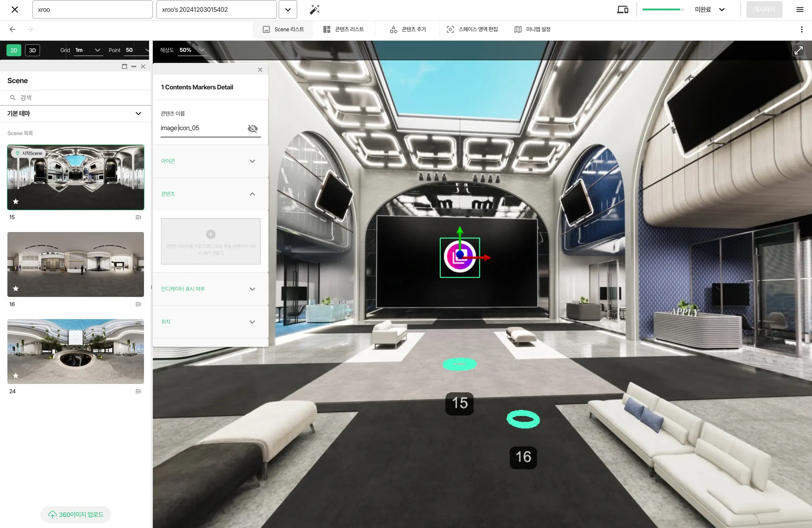Expand the 아이콘 section
This screenshot has height=528, width=812.
coord(211,161)
